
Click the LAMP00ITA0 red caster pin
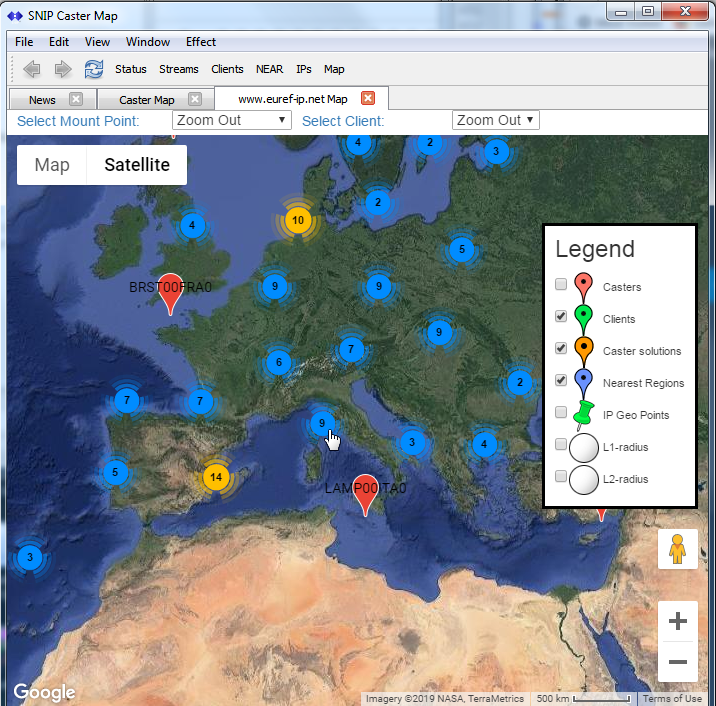click(365, 495)
